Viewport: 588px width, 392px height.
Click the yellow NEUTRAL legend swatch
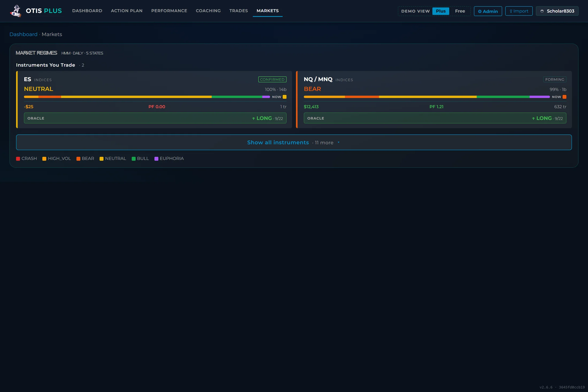pyautogui.click(x=102, y=159)
